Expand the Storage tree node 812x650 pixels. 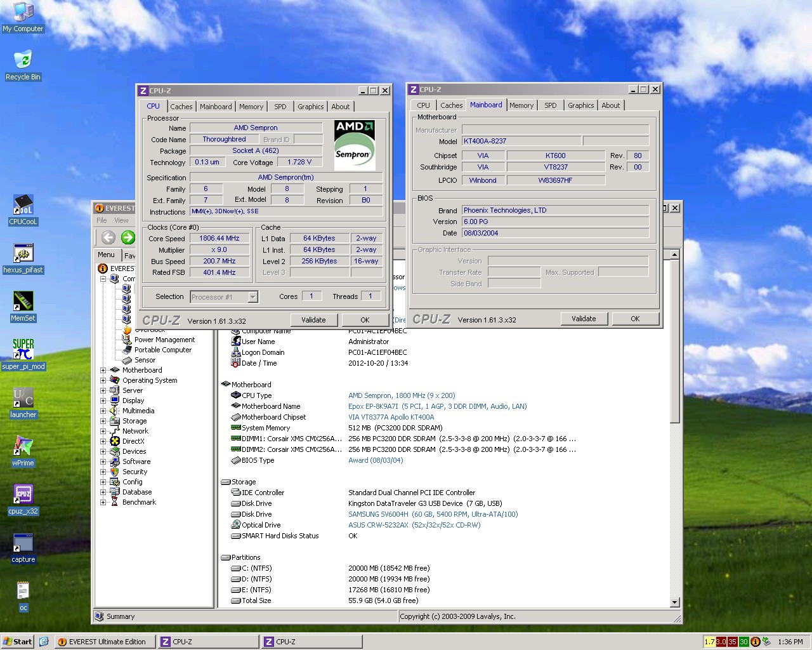tap(103, 421)
